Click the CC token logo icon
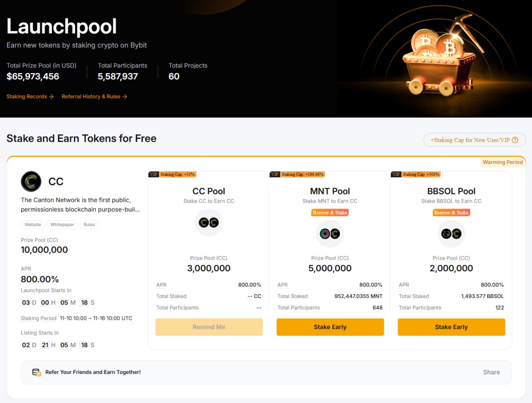The image size is (532, 403). (31, 182)
